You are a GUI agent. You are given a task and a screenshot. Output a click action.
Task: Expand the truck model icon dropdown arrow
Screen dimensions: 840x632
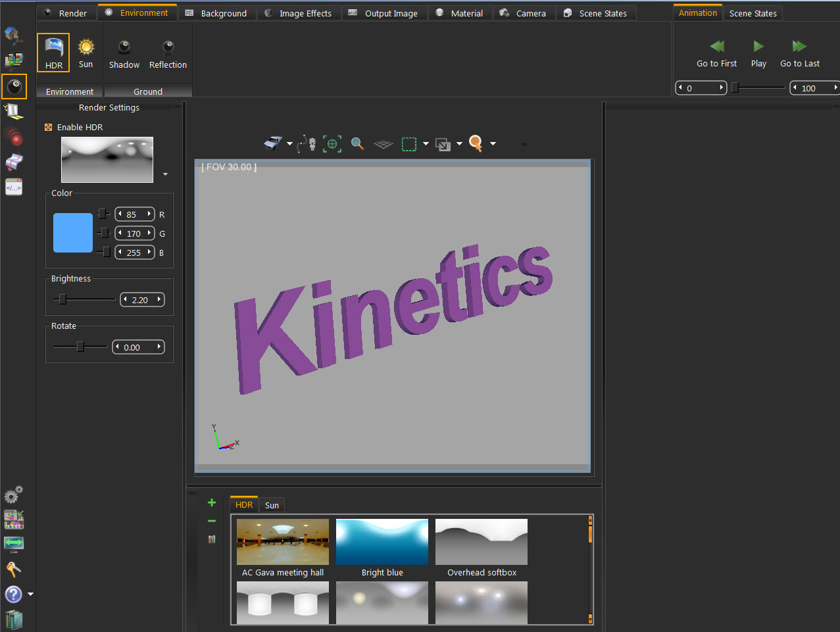pyautogui.click(x=289, y=144)
